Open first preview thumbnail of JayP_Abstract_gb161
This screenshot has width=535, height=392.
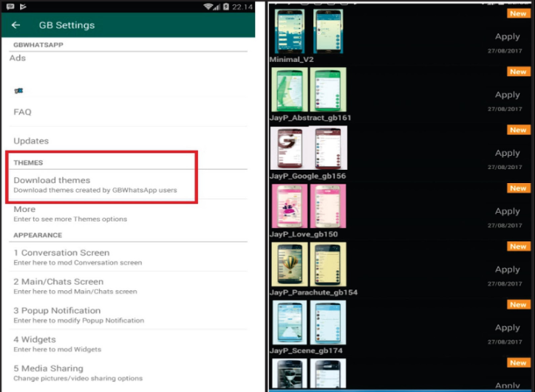click(290, 89)
